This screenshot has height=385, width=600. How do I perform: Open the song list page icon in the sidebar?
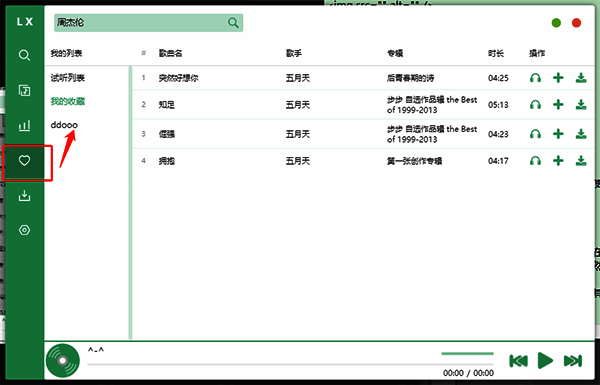[x=24, y=90]
